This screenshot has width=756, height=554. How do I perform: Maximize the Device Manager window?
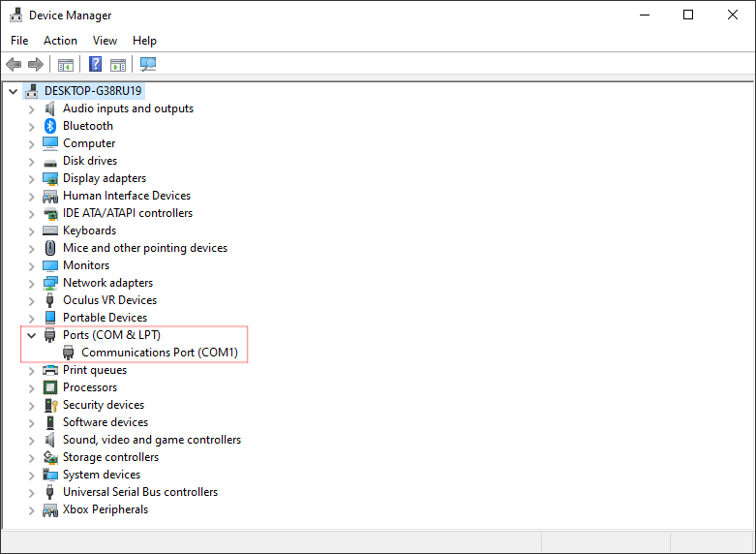tap(688, 15)
